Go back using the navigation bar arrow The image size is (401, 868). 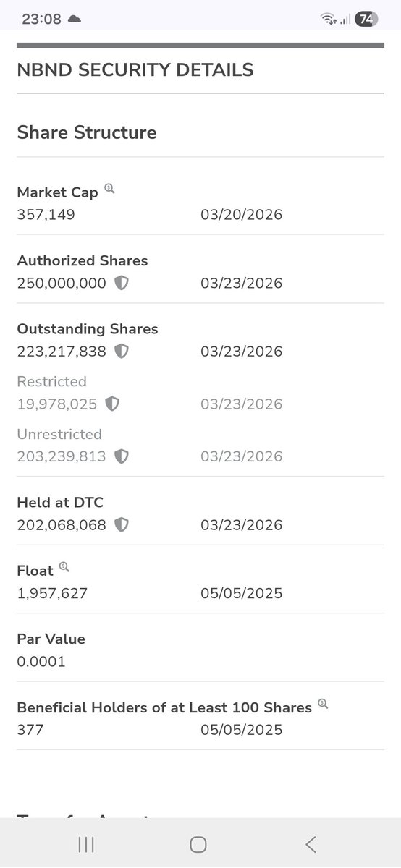click(x=311, y=844)
